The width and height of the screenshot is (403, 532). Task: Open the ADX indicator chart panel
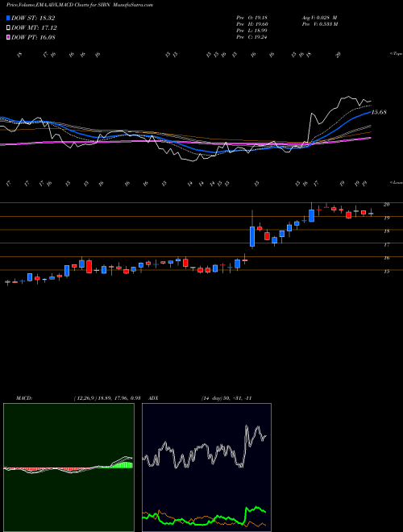pos(206,468)
